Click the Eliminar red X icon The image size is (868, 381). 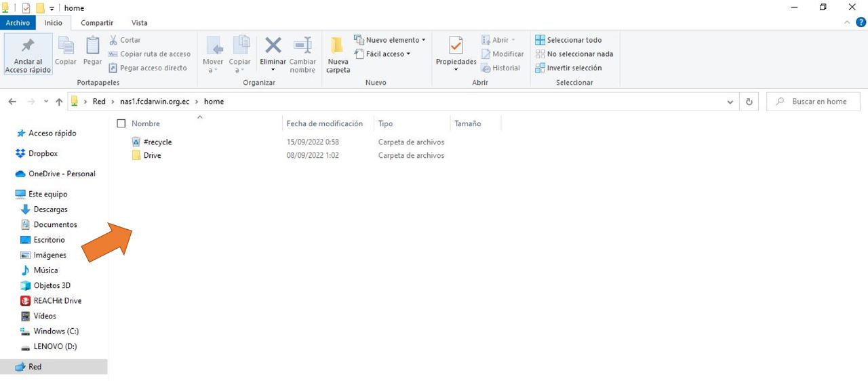(x=273, y=47)
